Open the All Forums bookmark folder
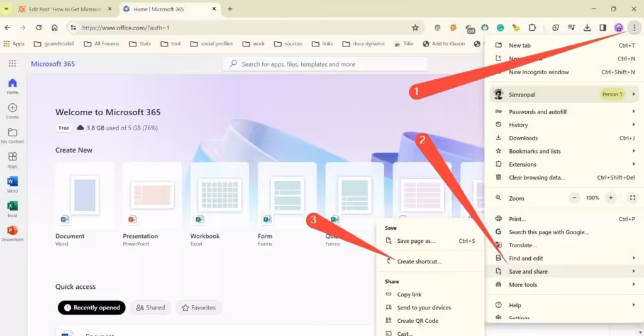644x336 pixels. 101,43
